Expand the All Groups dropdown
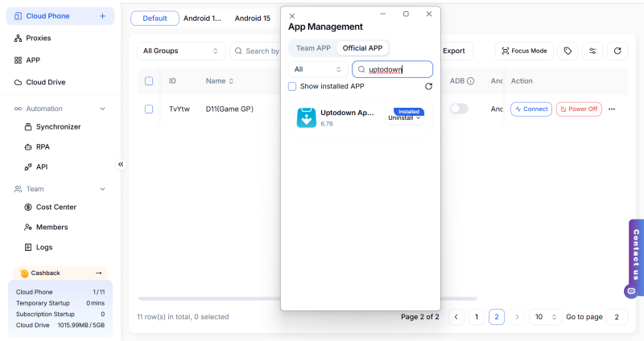Screen dimensions: 644x341 [180, 51]
